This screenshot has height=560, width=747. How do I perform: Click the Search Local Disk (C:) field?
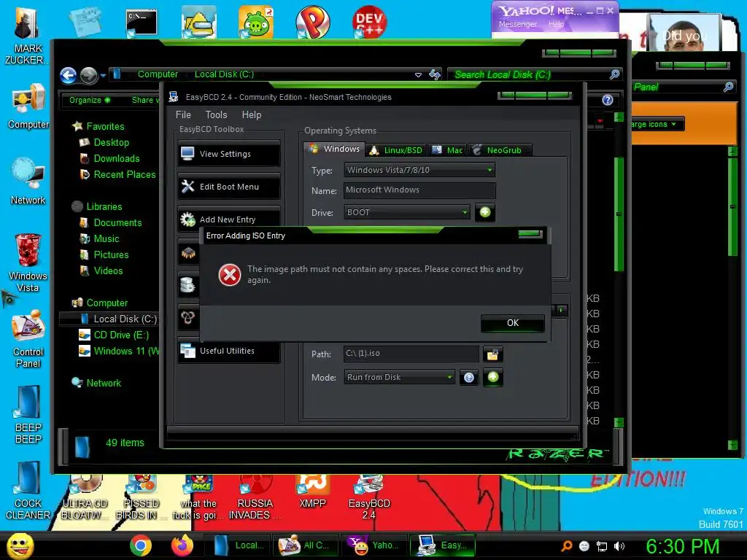point(530,75)
